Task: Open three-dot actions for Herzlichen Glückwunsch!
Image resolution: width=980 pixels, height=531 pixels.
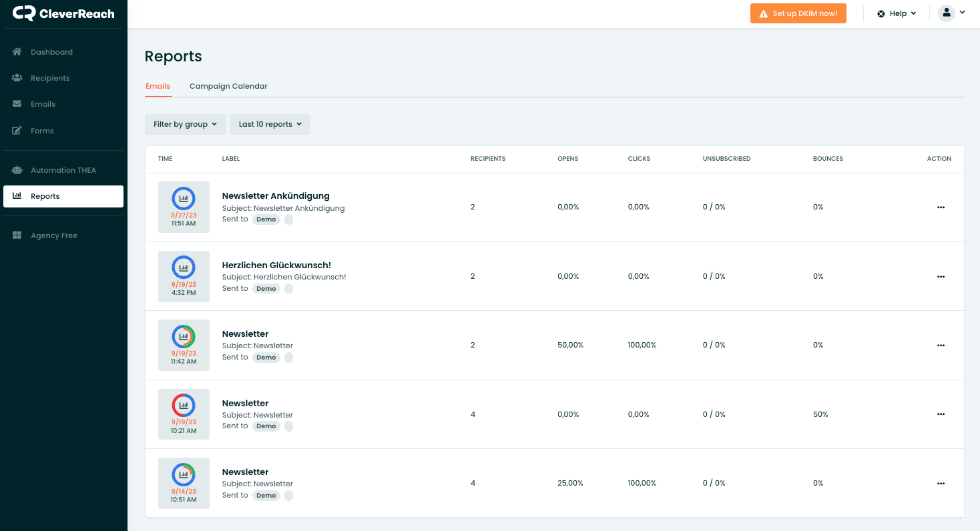Action: pos(941,276)
